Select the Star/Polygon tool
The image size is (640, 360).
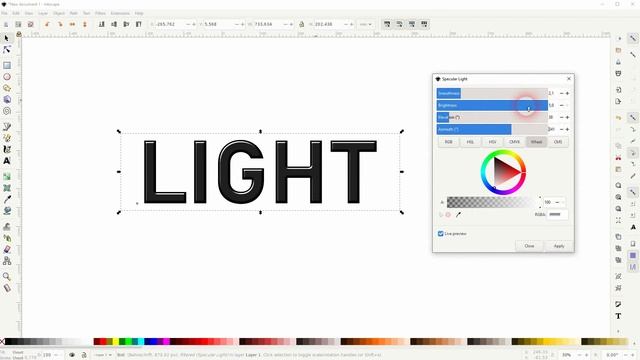(7, 88)
